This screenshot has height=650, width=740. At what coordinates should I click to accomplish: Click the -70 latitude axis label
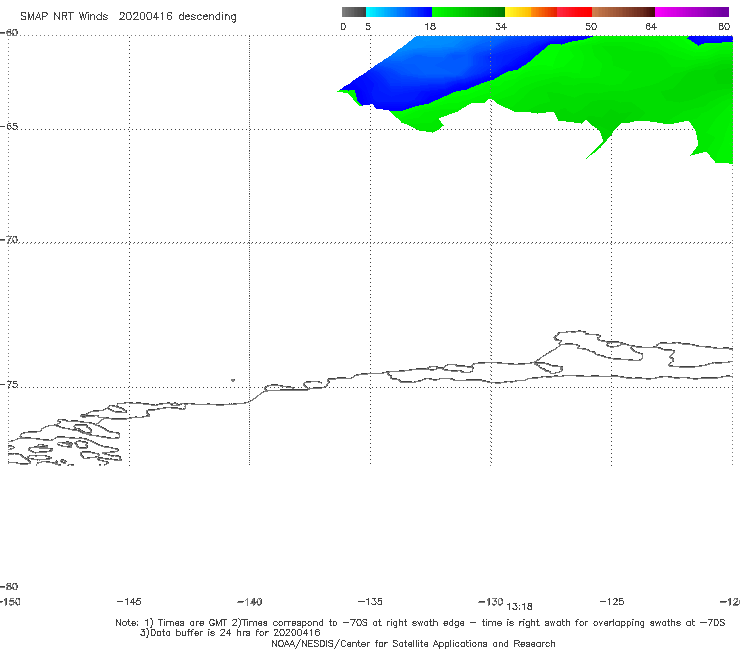(x=9, y=240)
